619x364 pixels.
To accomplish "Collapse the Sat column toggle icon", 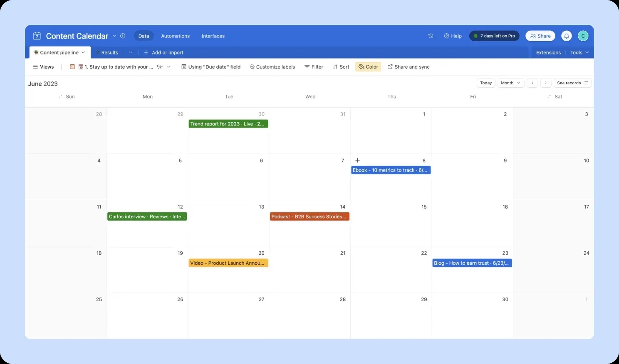I will pyautogui.click(x=549, y=96).
